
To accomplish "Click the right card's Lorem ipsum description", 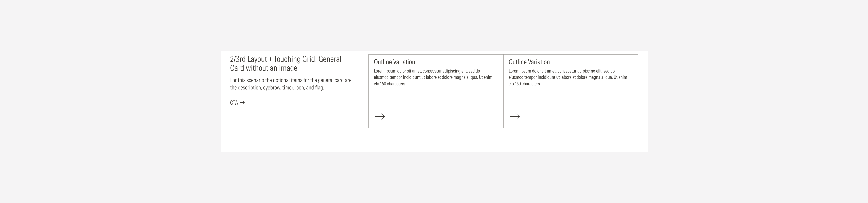I will [567, 77].
